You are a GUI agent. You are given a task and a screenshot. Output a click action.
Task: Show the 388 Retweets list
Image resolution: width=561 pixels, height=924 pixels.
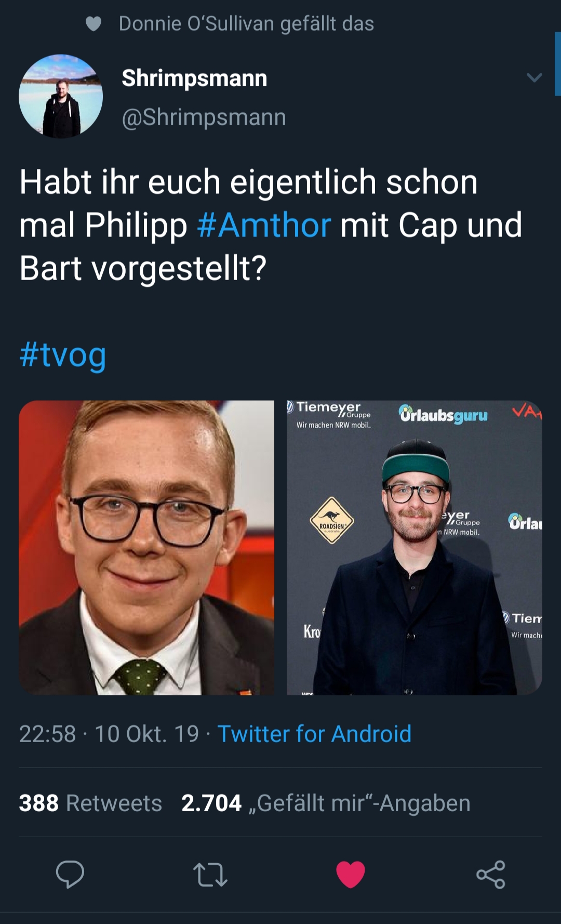90,803
